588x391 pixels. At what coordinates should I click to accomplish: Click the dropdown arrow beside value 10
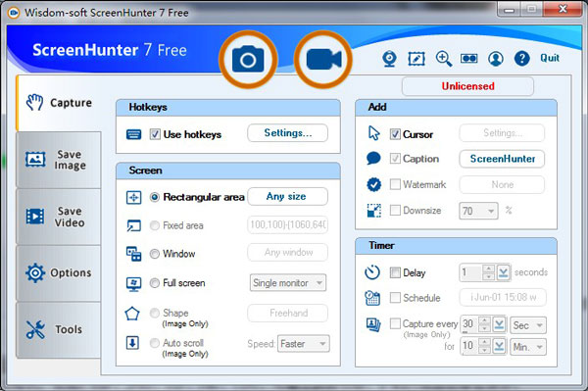tap(499, 346)
